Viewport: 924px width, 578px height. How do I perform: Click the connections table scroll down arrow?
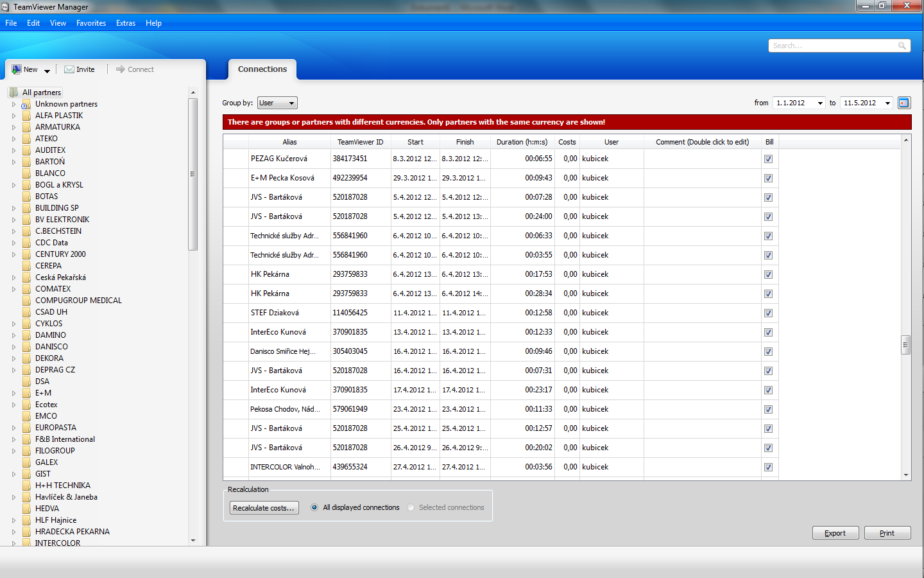tap(906, 475)
